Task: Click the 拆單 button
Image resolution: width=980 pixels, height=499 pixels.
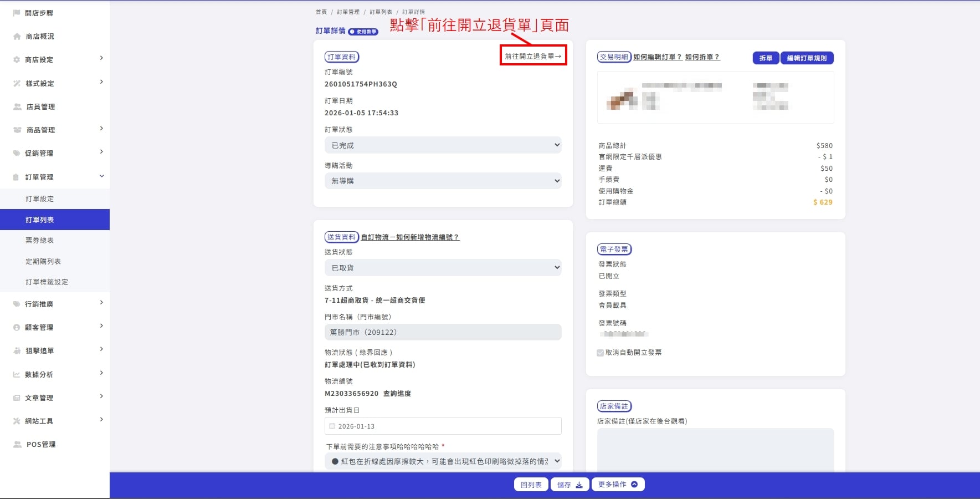Action: [766, 58]
